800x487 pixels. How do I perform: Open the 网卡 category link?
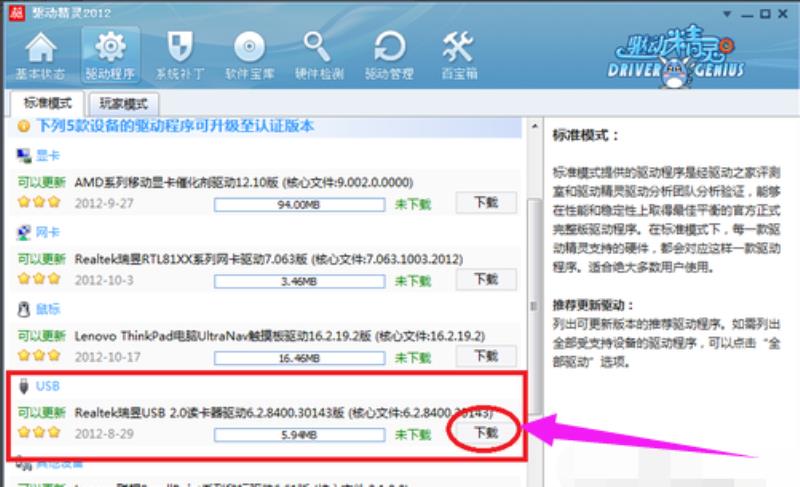tap(48, 233)
